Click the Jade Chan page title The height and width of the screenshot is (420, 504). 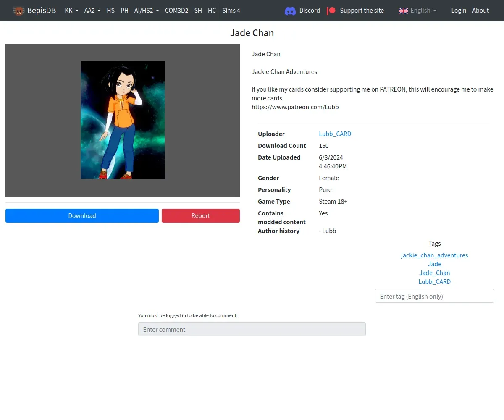click(252, 33)
